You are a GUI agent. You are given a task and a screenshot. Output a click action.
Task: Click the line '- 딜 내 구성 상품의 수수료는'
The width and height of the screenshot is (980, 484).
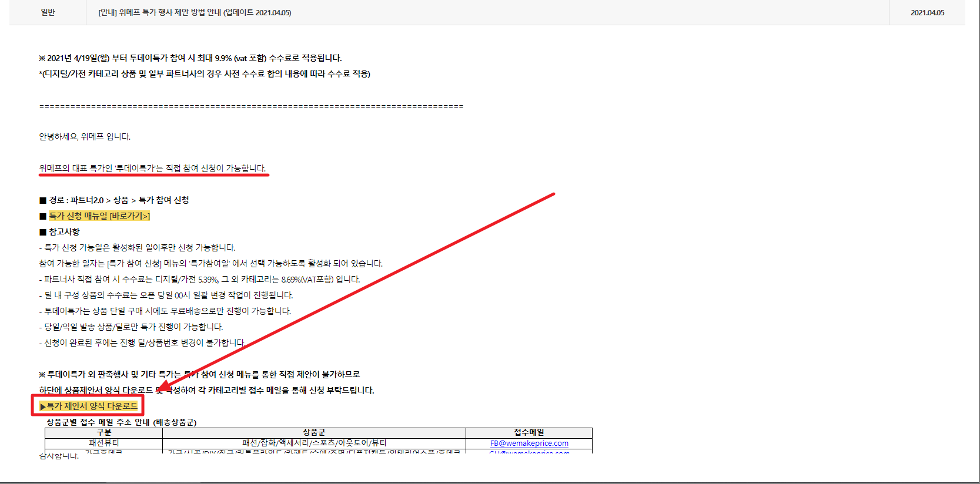(x=166, y=295)
